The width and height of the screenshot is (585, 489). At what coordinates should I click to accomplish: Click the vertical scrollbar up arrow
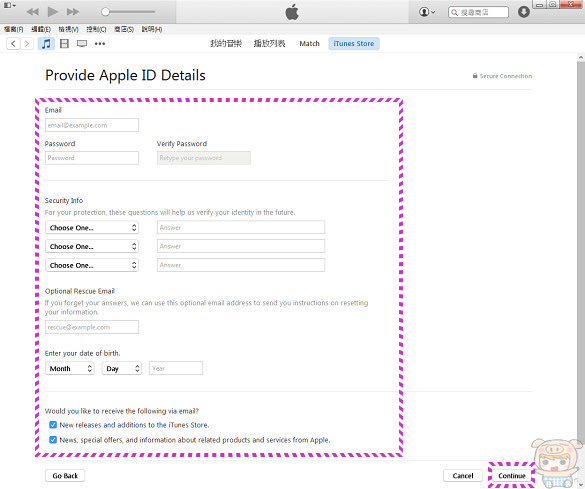pos(581,58)
